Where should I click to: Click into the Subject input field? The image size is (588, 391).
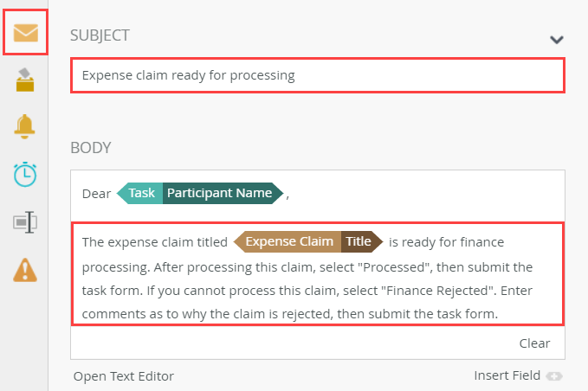317,75
